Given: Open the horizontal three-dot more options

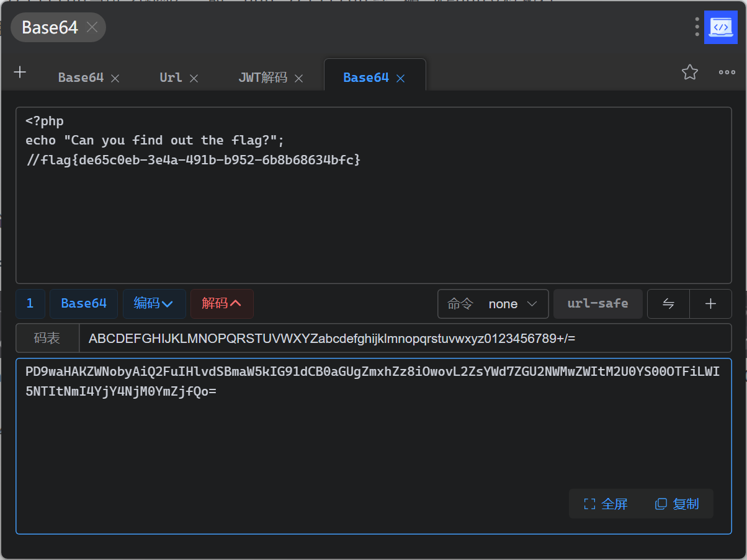Looking at the screenshot, I should coord(727,73).
